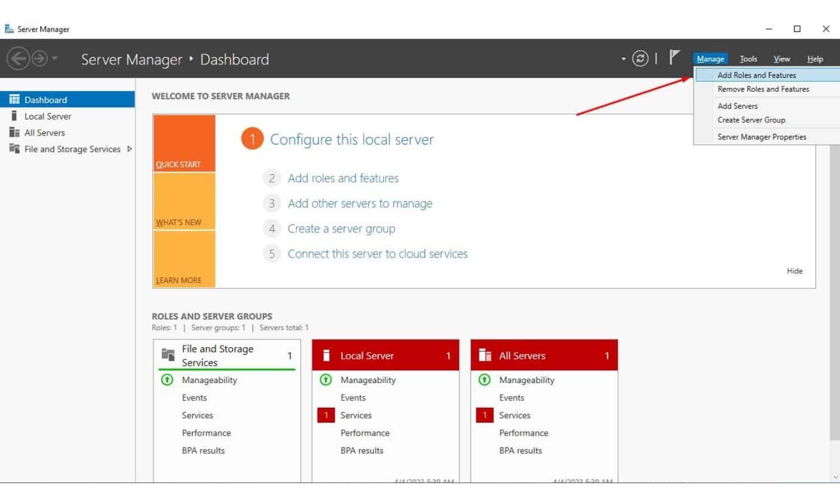Open the All Servers red tile header
840x504 pixels.
pos(544,356)
